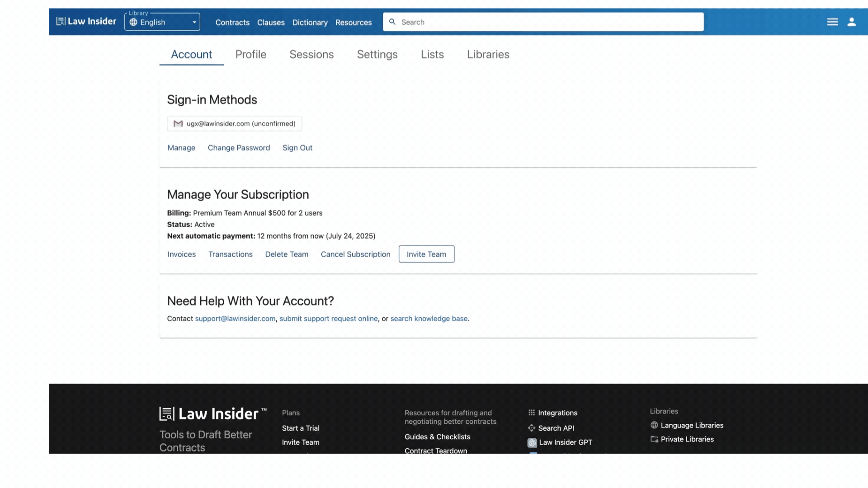Open Contract Teardown footer link
Screen dimensions: 868x488
(x=436, y=450)
